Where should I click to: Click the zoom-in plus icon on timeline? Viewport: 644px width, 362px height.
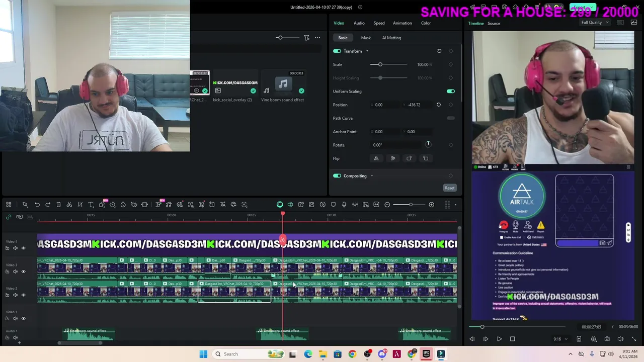(431, 205)
